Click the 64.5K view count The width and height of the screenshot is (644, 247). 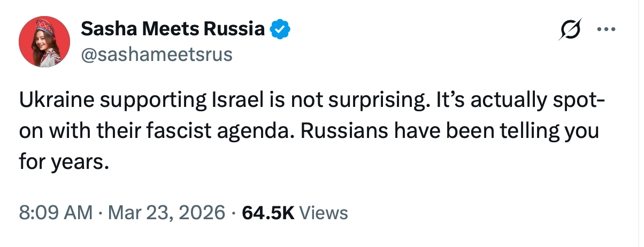pos(268,212)
